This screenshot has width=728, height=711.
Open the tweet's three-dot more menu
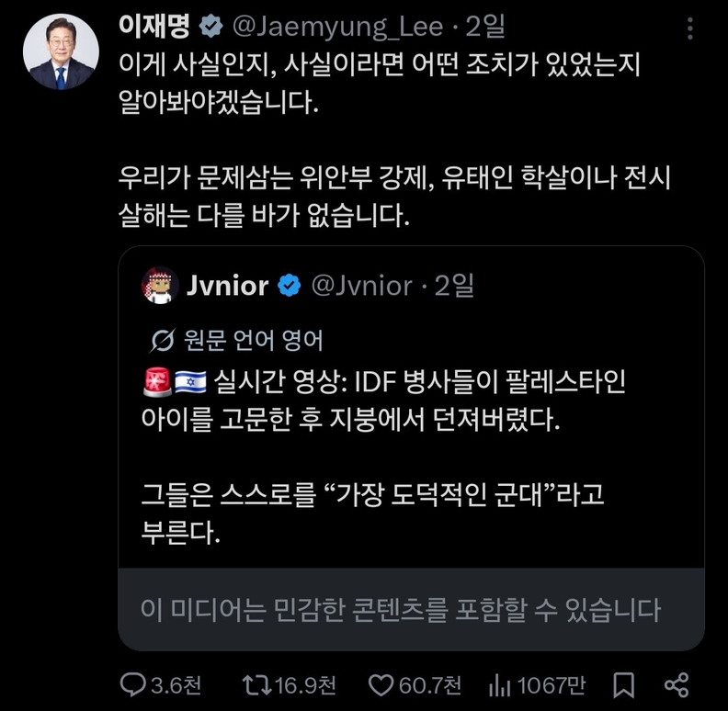point(690,28)
